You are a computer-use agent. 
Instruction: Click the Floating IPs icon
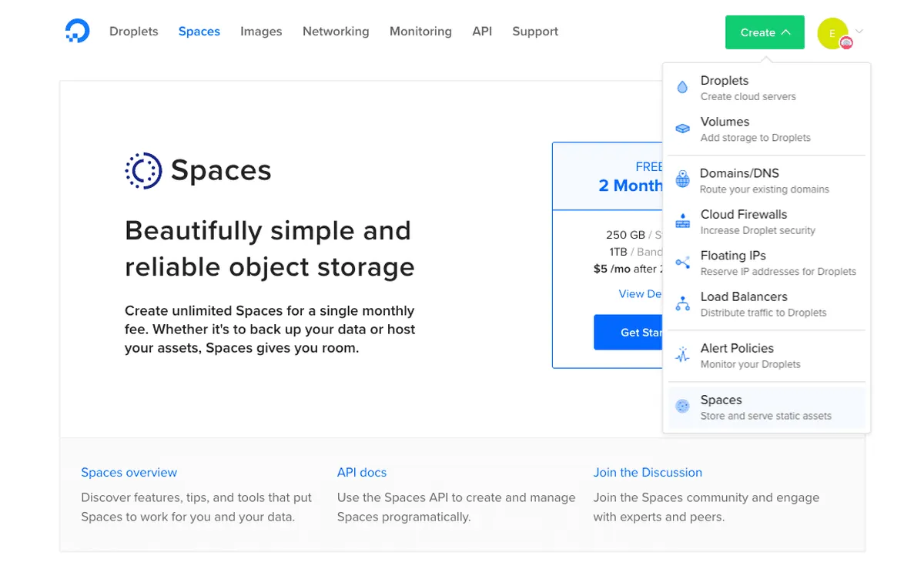[x=682, y=263]
